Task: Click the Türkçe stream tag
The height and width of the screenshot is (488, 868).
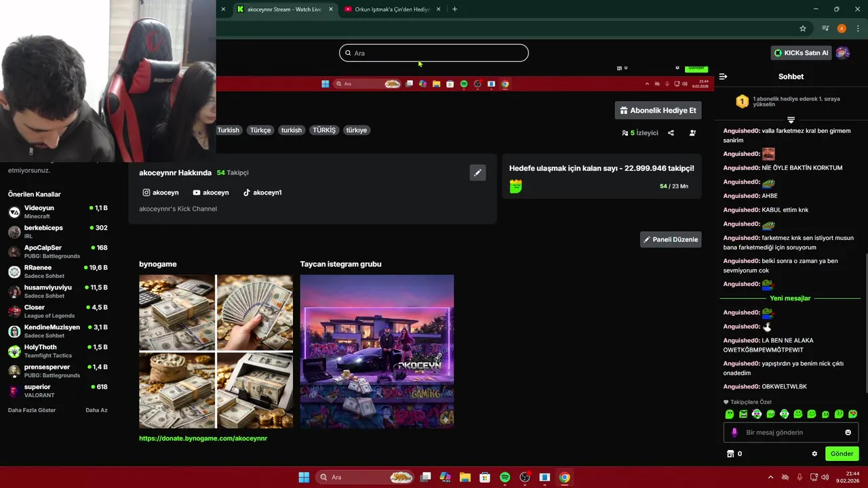Action: click(x=260, y=130)
